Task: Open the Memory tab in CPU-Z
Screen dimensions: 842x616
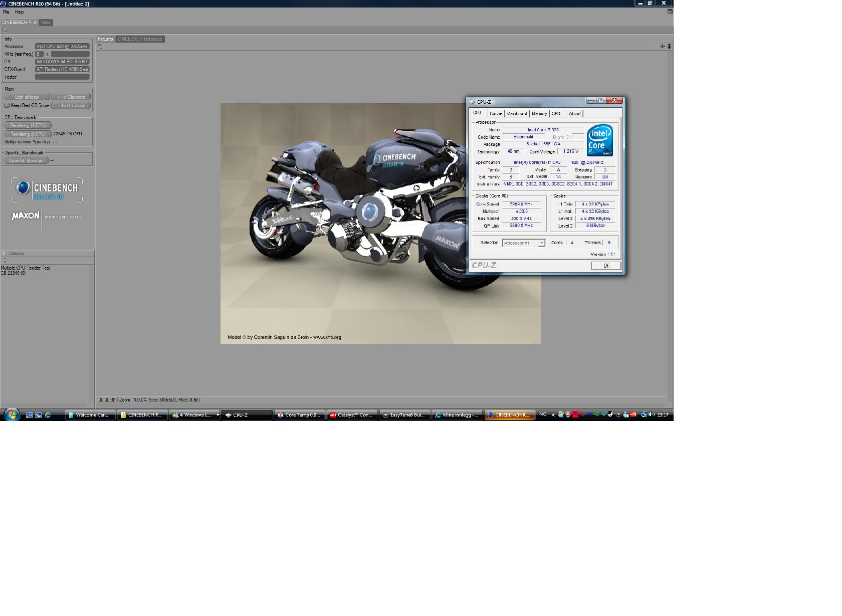Action: [539, 114]
